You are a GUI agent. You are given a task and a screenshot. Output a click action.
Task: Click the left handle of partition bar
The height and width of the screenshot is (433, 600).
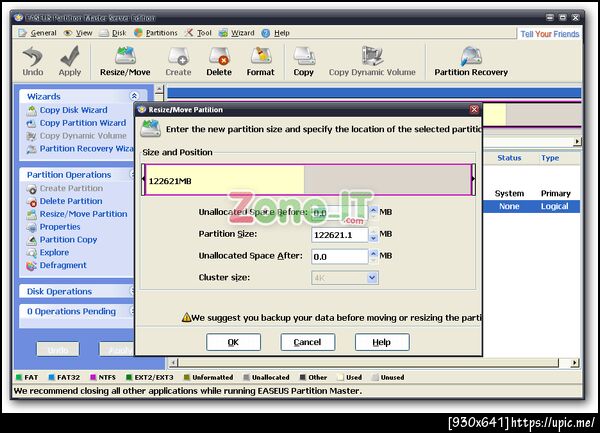[x=144, y=179]
